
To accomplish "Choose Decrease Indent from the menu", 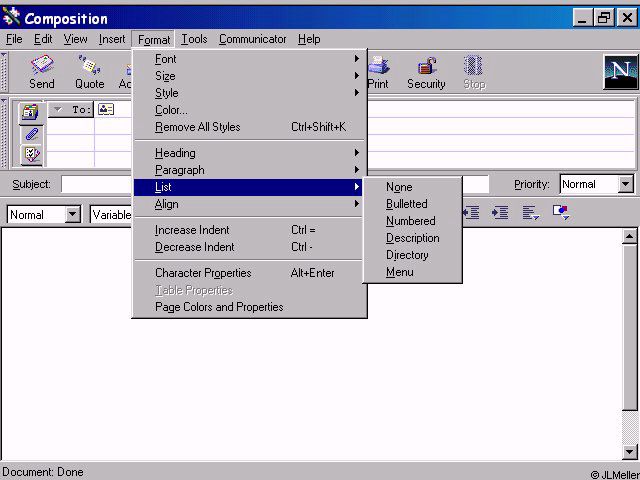I will pyautogui.click(x=250, y=247).
